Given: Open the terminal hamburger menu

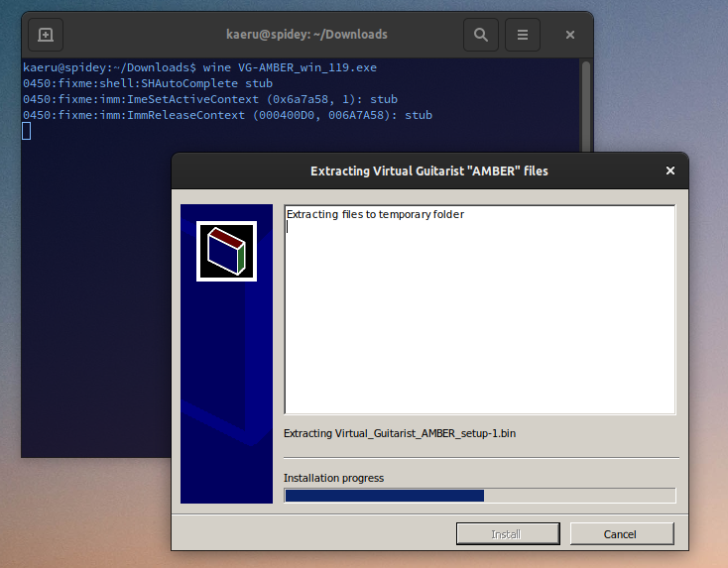Looking at the screenshot, I should click(523, 35).
